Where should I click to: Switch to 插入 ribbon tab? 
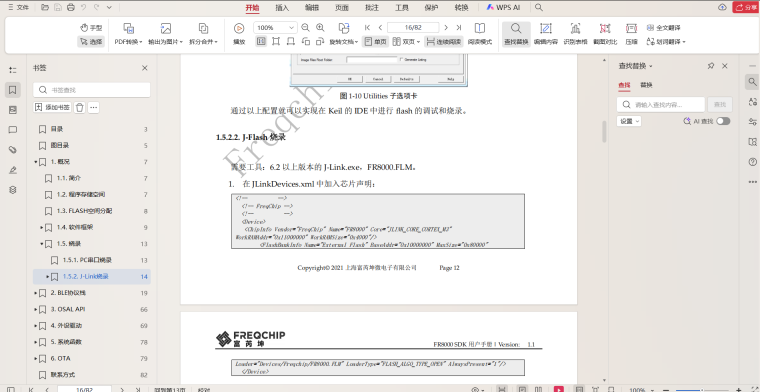282,7
